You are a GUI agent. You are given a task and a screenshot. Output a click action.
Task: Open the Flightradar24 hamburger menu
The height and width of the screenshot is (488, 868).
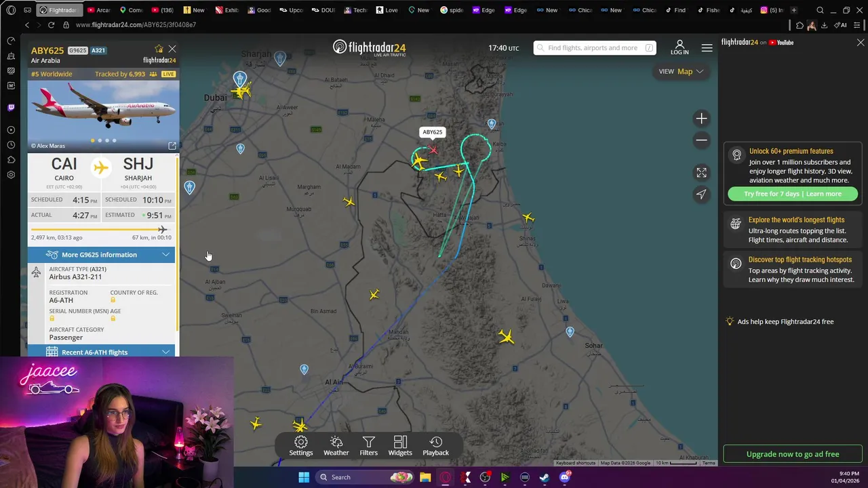(707, 47)
